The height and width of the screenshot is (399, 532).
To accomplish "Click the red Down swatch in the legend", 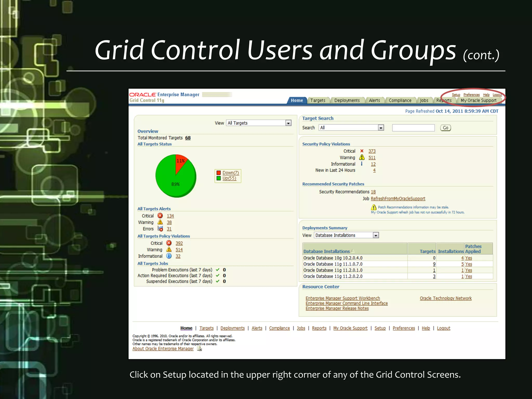I will point(219,173).
